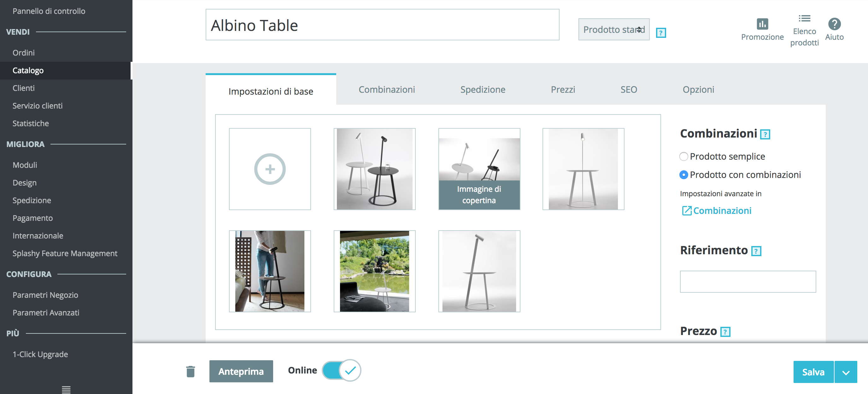Select Prodotto semplice radio button
The height and width of the screenshot is (394, 868).
[x=683, y=156]
